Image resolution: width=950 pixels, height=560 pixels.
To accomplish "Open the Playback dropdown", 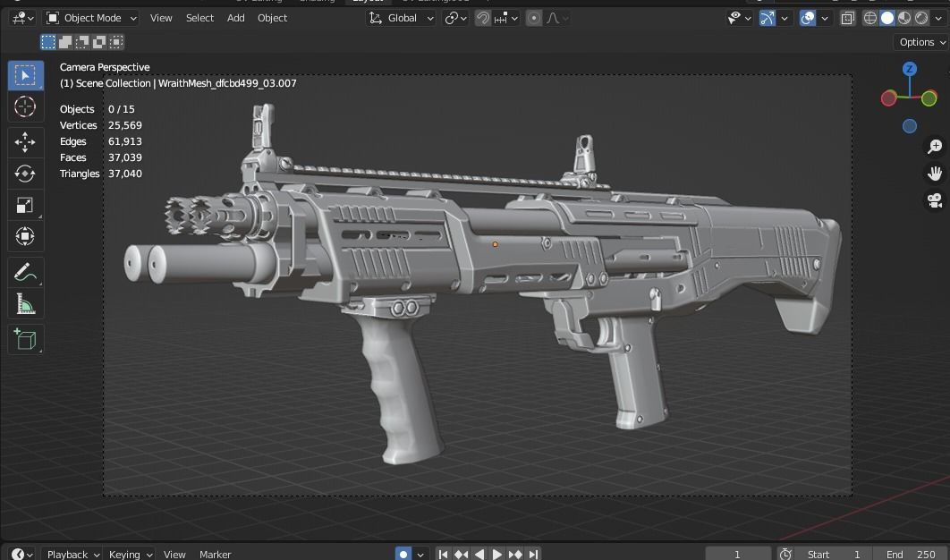I will 72,554.
